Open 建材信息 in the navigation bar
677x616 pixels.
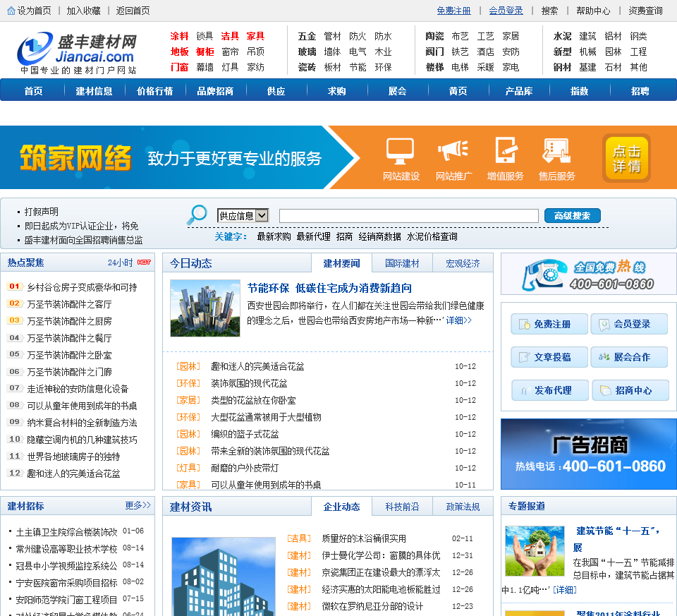pos(94,91)
